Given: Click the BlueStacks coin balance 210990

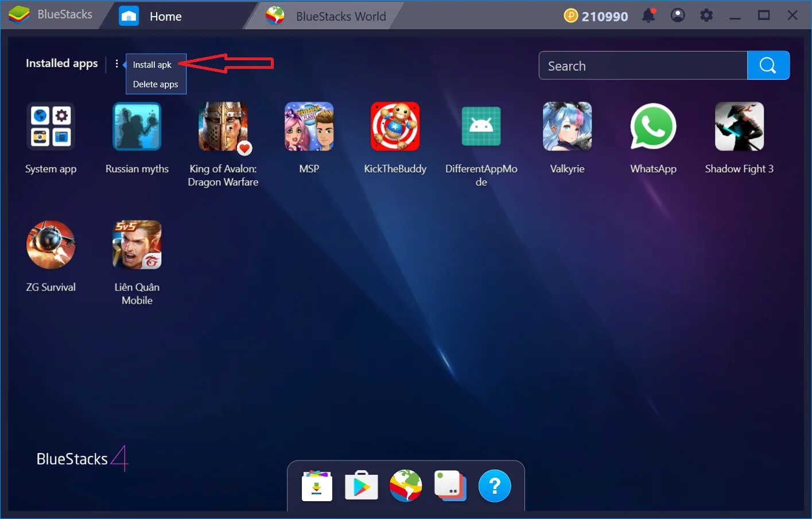Looking at the screenshot, I should coord(596,16).
